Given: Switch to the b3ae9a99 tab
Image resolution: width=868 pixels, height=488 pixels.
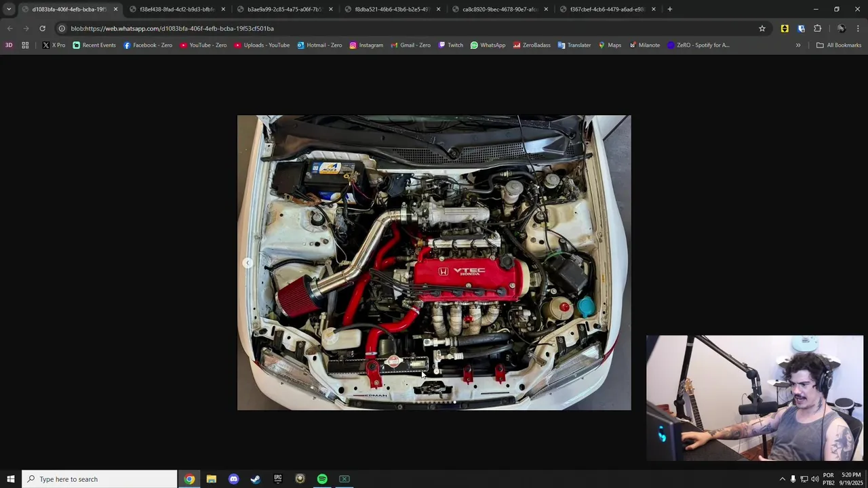Looking at the screenshot, I should click(283, 9).
